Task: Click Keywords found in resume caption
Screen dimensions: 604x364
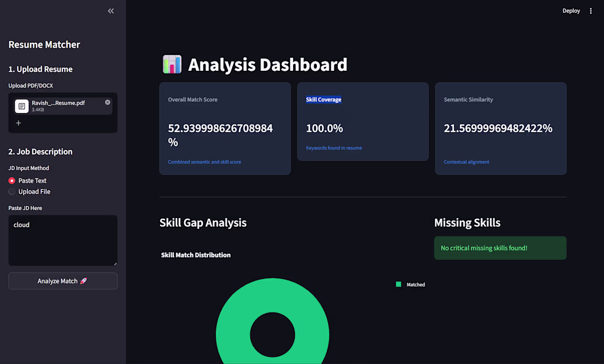Action: pos(334,148)
